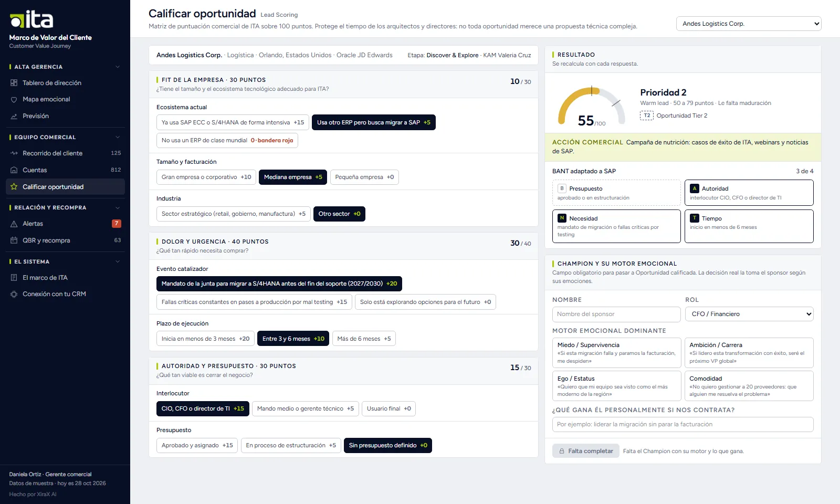Click the Falta completar button

click(x=586, y=451)
